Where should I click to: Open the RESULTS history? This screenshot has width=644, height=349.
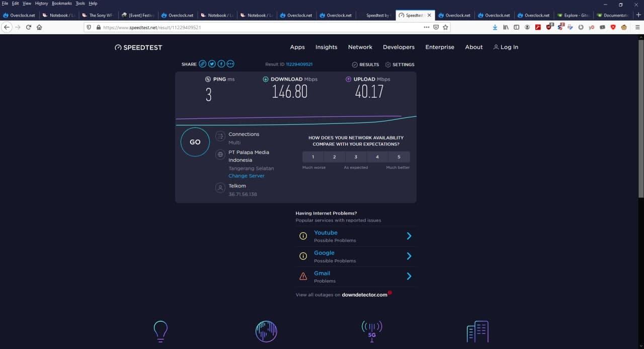[365, 64]
